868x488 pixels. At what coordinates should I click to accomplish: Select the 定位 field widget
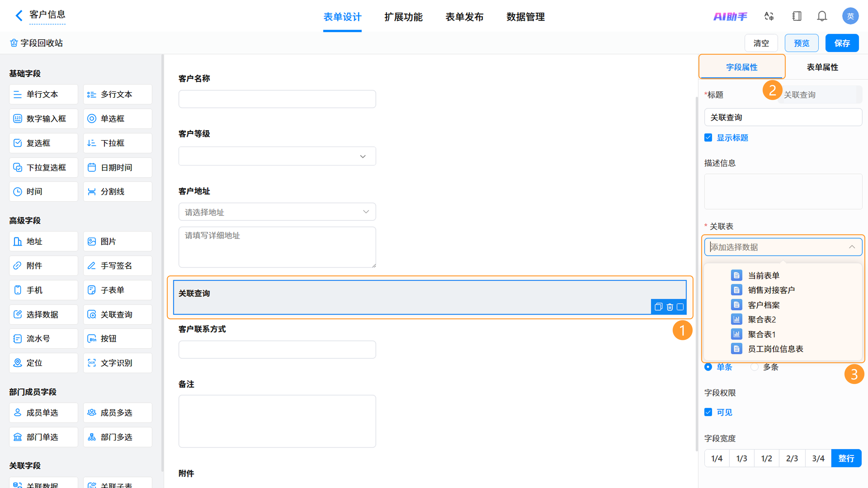click(x=43, y=363)
